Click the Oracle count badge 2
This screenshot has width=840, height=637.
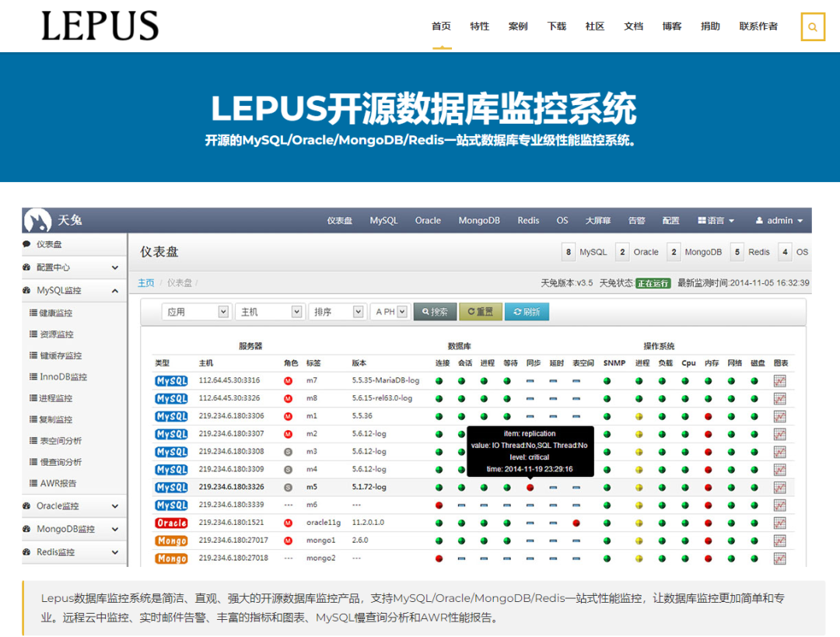click(x=622, y=252)
